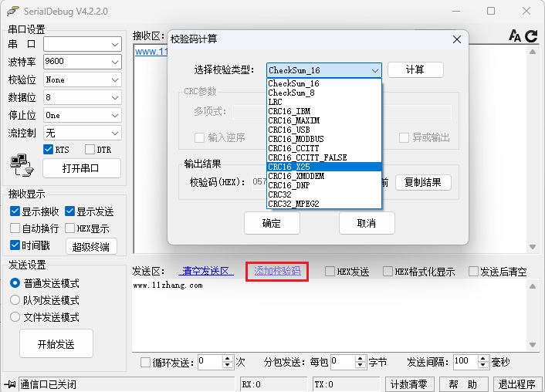Image resolution: width=545 pixels, height=392 pixels.
Task: Collapse the 选择校验类型 CheckSum_16 combo box
Action: click(324, 70)
